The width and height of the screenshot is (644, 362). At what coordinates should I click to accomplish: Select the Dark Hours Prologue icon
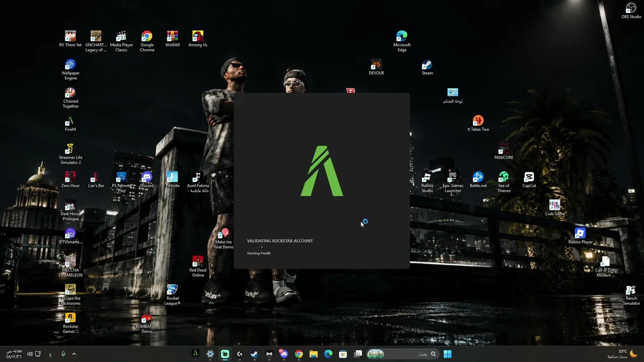click(70, 211)
